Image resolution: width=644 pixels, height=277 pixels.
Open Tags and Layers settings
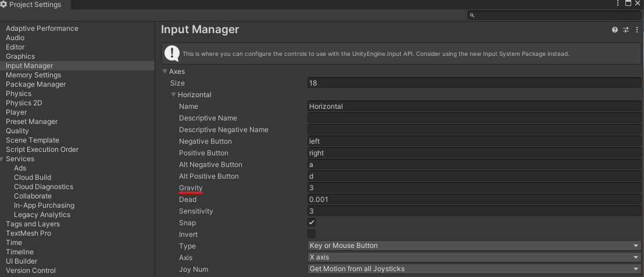pos(33,224)
